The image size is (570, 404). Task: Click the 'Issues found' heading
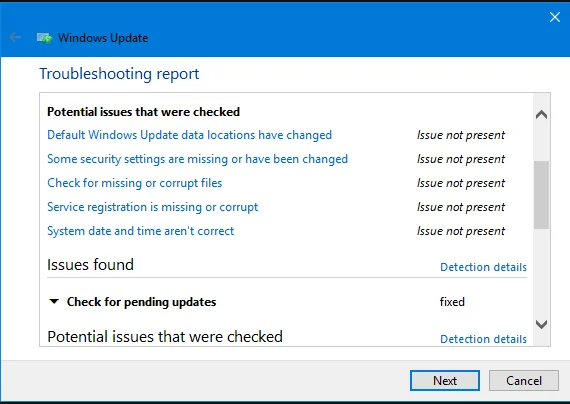pos(91,265)
